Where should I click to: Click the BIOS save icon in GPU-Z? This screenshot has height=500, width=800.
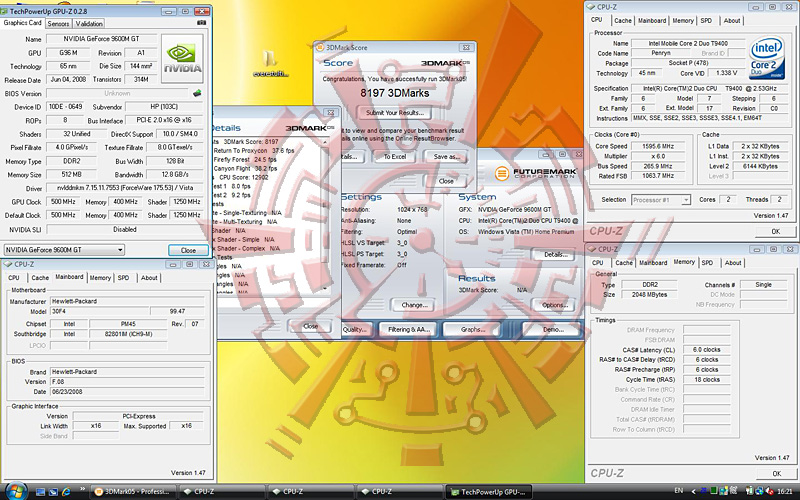click(197, 93)
